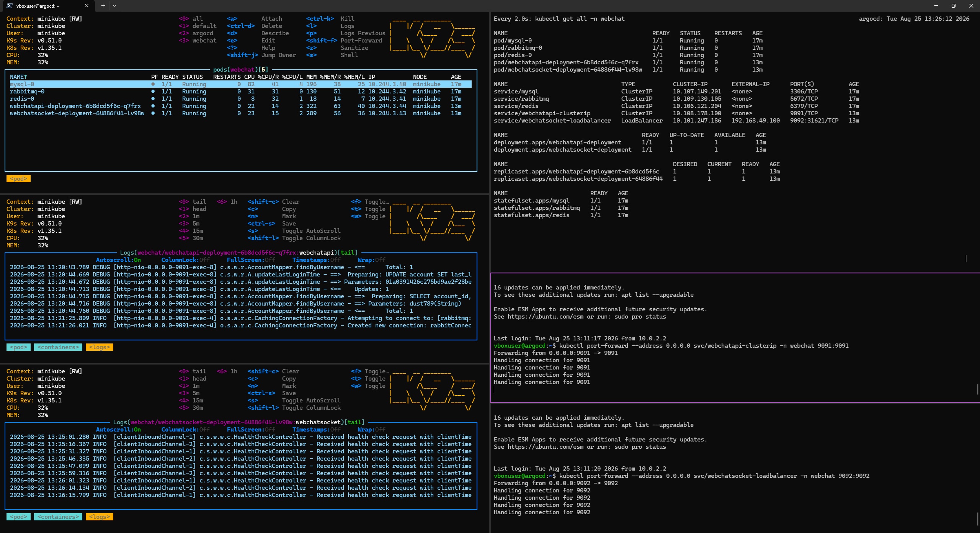Click the <5> 30m range in webchatapi header
The height and width of the screenshot is (533, 980).
[191, 238]
